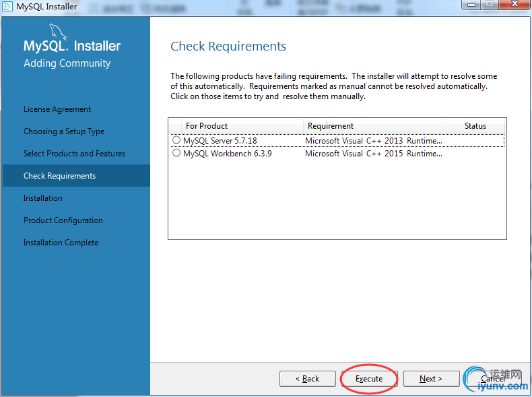
Task: Open the Installation Complete step
Action: [61, 243]
